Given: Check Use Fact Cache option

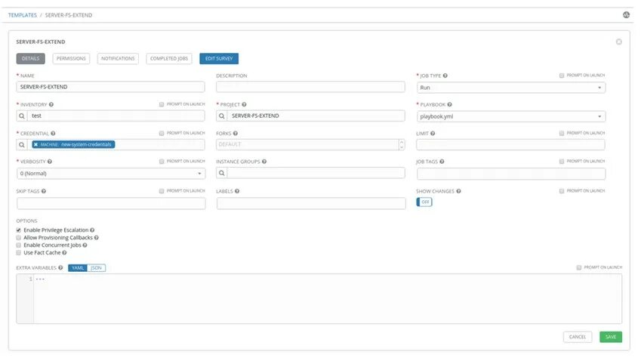Looking at the screenshot, I should (18, 253).
